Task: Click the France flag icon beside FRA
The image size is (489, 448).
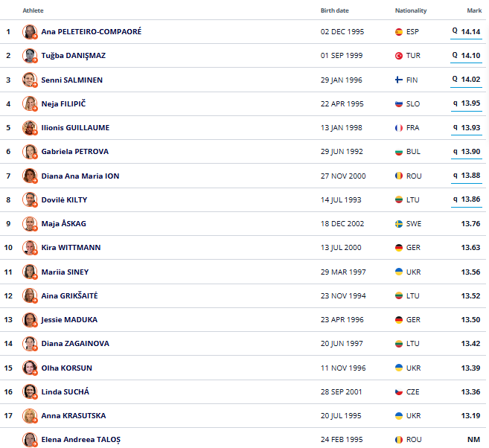Action: pyautogui.click(x=399, y=128)
